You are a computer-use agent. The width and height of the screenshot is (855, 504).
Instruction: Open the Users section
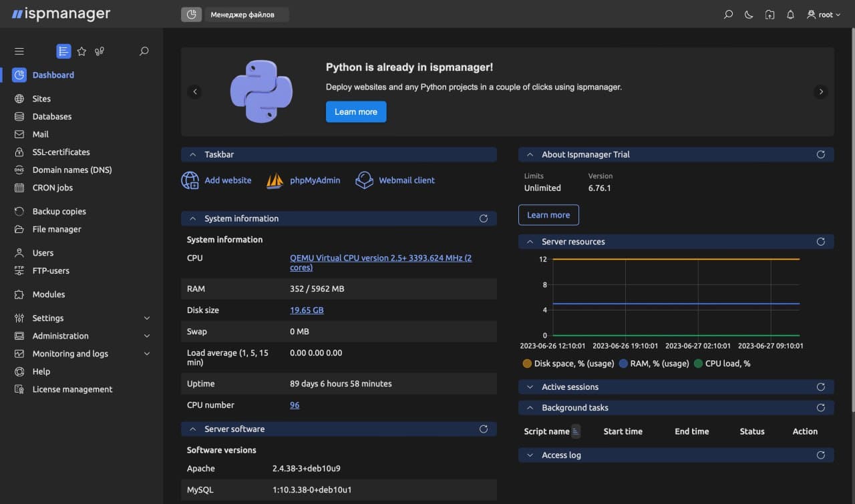tap(43, 253)
